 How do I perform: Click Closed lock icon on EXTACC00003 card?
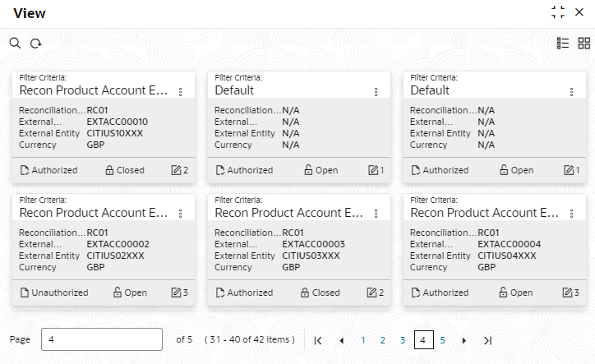[305, 293]
